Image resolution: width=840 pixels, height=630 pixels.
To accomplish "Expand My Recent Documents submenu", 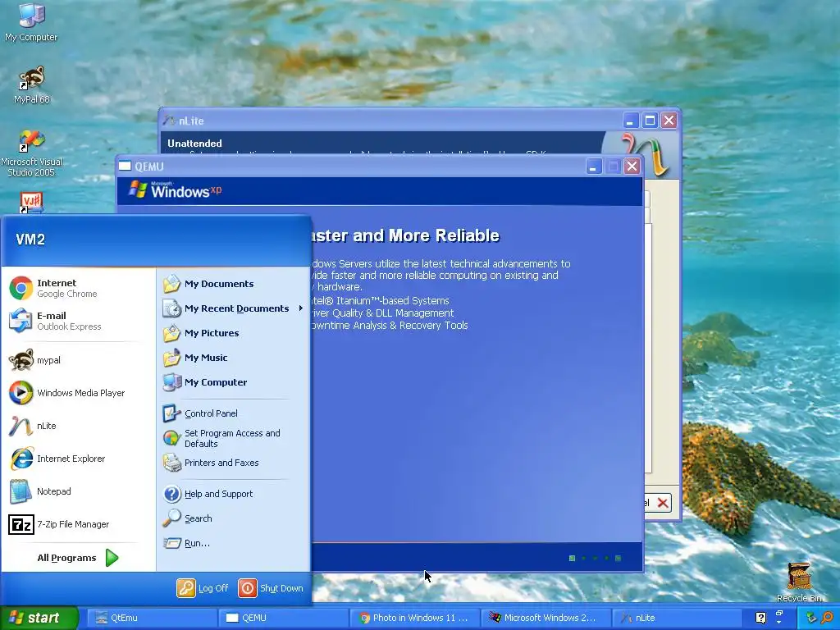I will pyautogui.click(x=232, y=308).
